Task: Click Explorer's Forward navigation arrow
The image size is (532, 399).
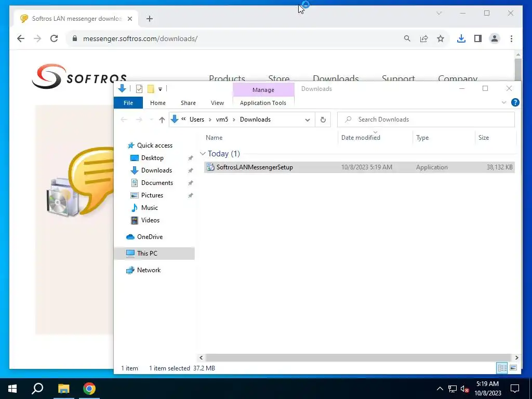Action: 139,119
